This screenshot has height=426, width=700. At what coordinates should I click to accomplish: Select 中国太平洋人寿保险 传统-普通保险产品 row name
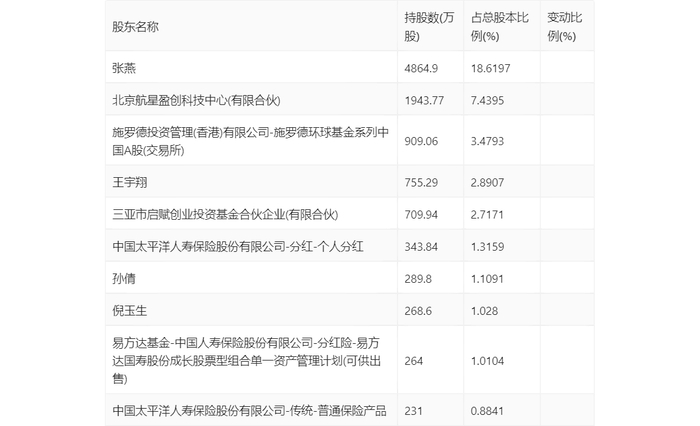click(249, 411)
